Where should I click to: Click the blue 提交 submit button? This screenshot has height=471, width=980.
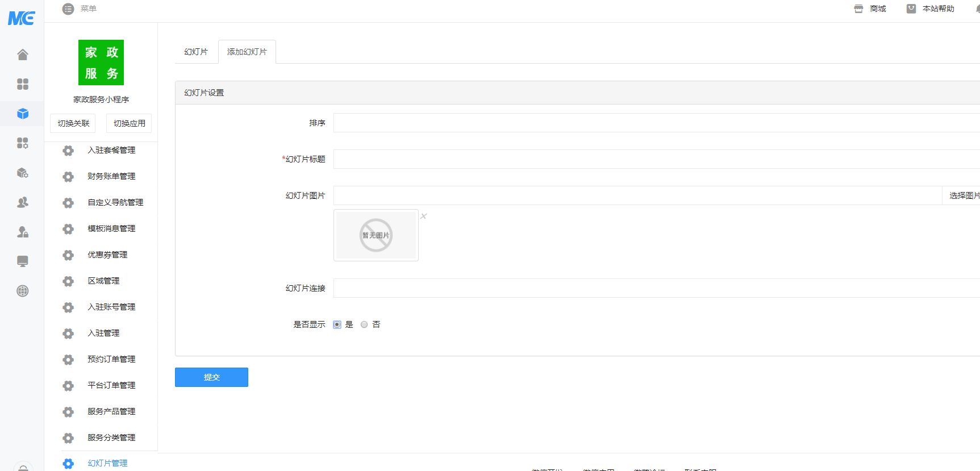211,377
